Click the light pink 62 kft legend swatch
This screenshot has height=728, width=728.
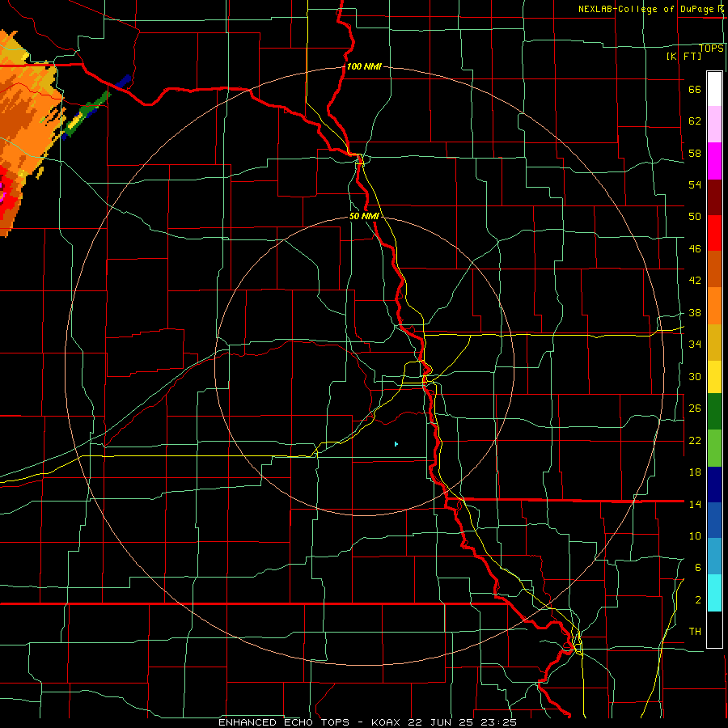pyautogui.click(x=714, y=124)
